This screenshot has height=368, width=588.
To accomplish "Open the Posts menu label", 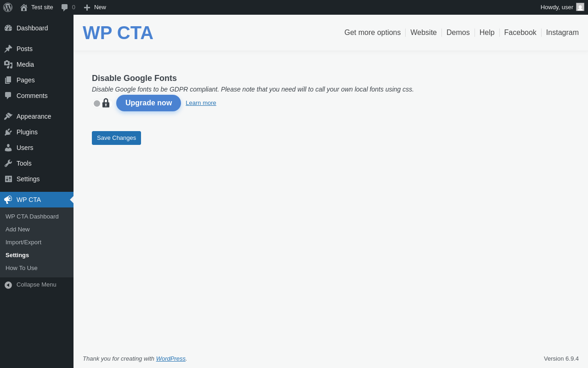I will point(24,49).
